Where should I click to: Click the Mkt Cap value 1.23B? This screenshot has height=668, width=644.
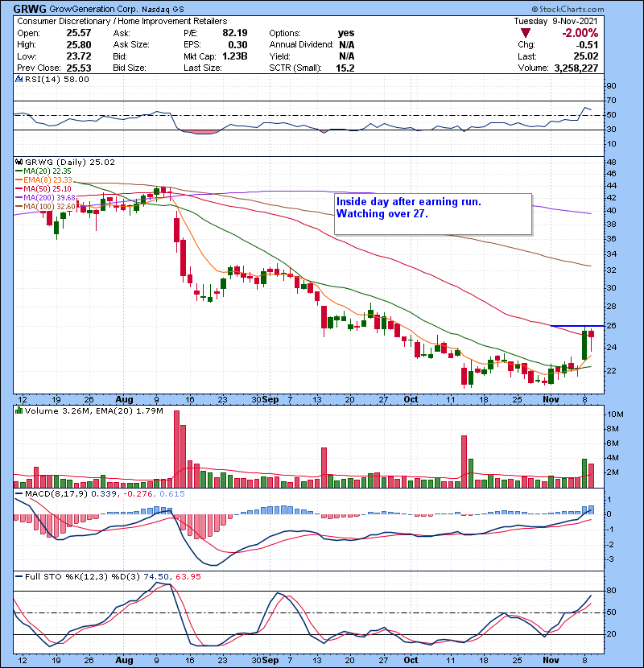235,56
